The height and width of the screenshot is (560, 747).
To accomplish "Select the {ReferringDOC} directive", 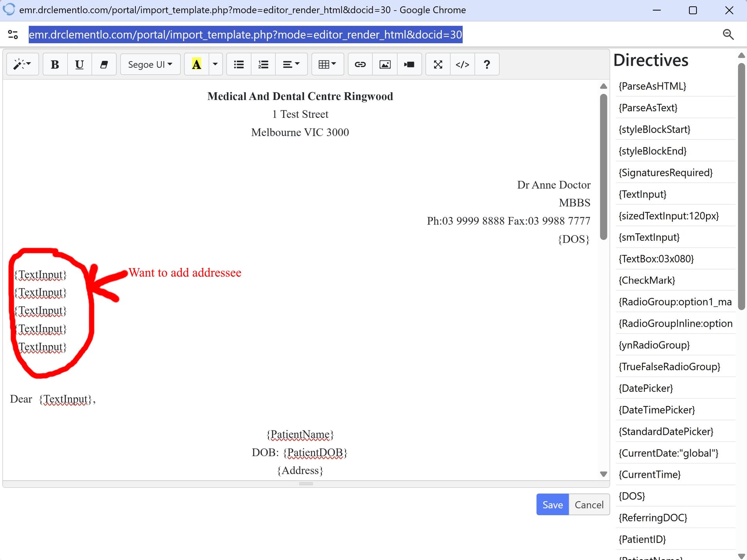I will (675, 518).
